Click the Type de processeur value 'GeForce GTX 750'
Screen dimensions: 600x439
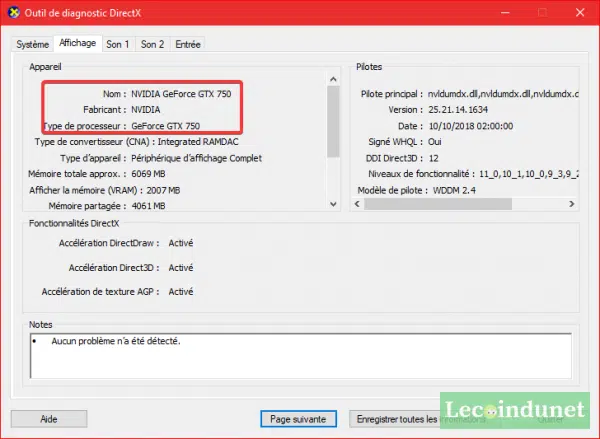[x=166, y=126]
